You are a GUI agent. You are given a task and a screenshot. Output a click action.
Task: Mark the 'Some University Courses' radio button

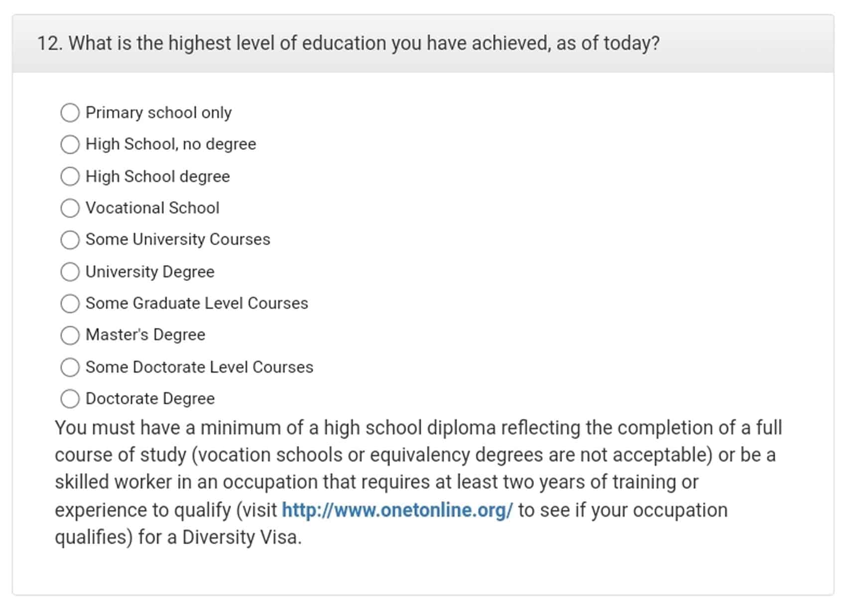click(x=70, y=240)
